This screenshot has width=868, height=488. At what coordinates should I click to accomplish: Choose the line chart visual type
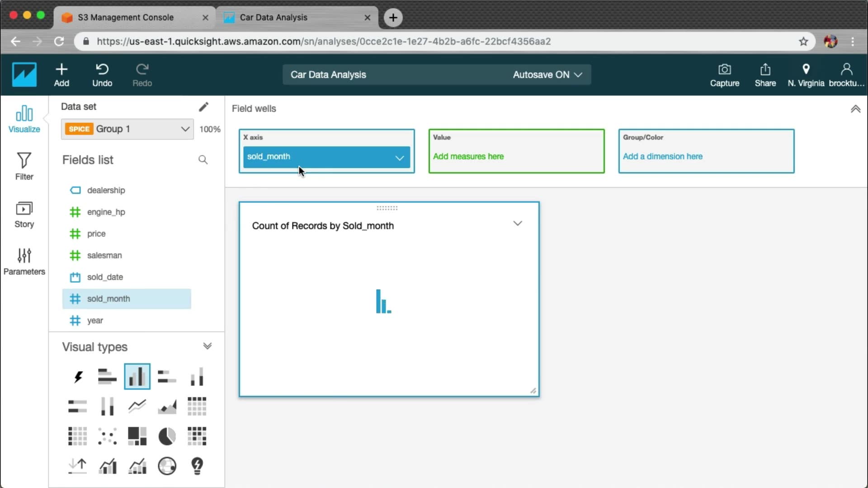click(x=137, y=406)
